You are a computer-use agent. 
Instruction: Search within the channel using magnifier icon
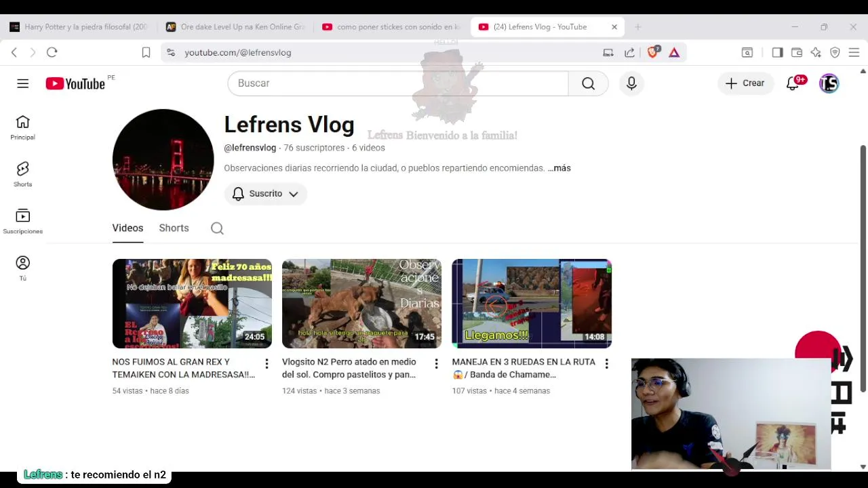[217, 228]
